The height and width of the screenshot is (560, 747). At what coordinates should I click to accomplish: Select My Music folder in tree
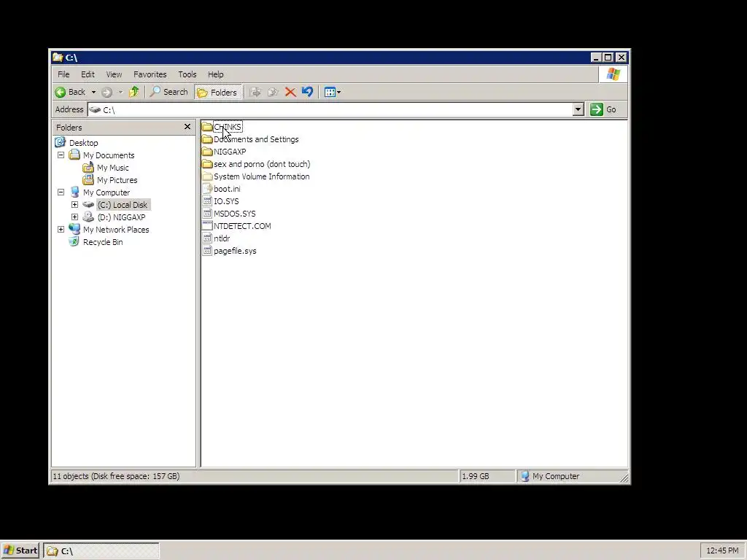click(112, 168)
